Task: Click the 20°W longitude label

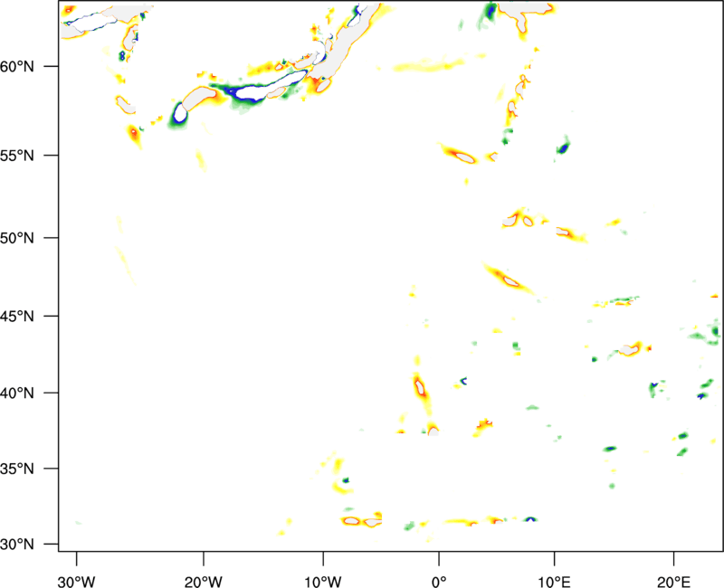Action: coord(203,581)
